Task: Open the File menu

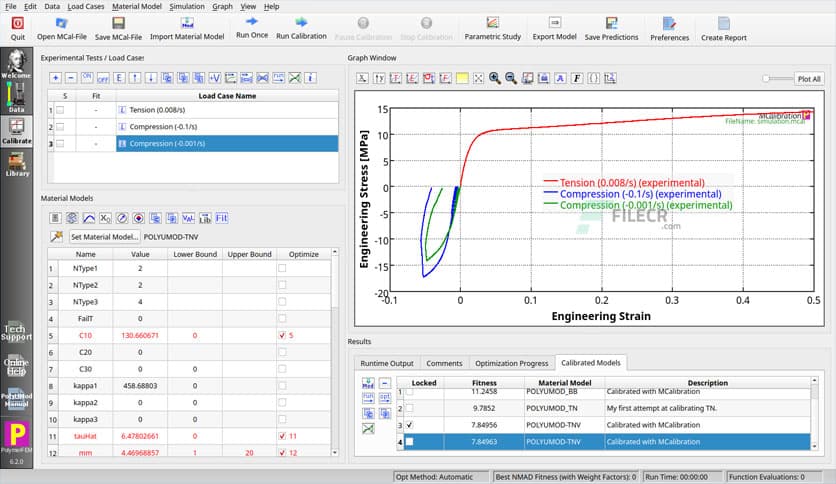Action: 11,6
